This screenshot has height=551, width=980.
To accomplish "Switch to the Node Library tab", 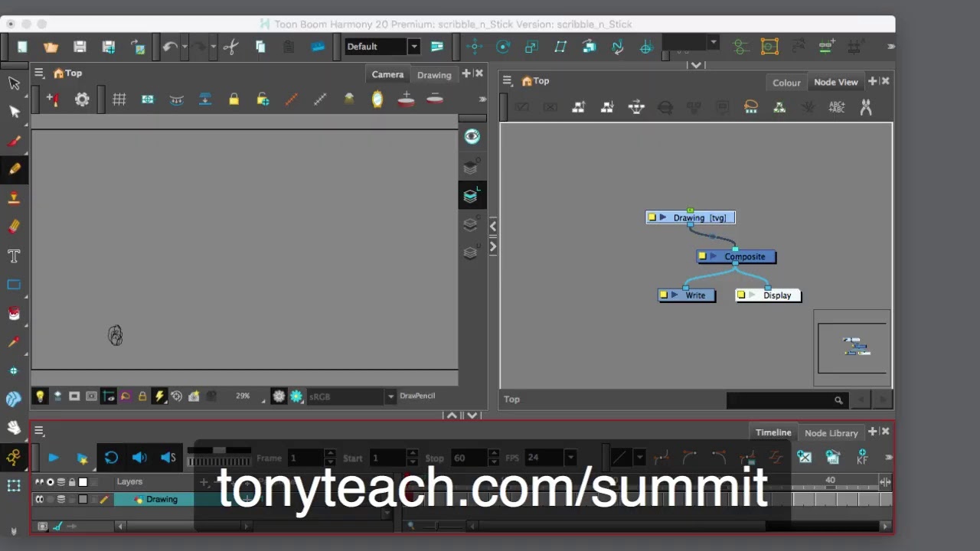I will [831, 433].
